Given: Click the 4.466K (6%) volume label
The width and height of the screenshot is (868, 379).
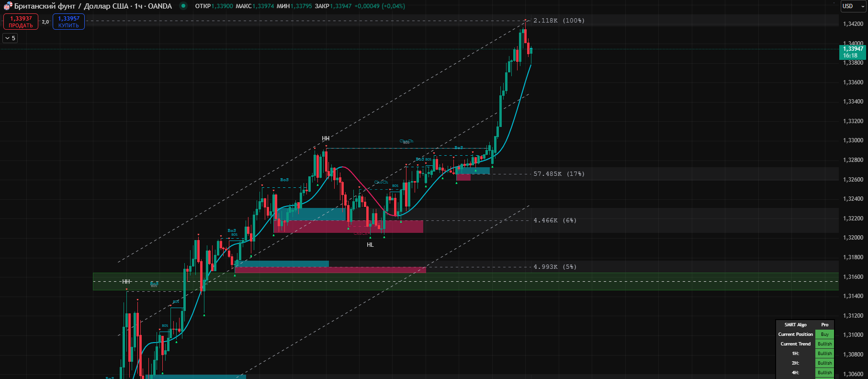Looking at the screenshot, I should pyautogui.click(x=555, y=220).
